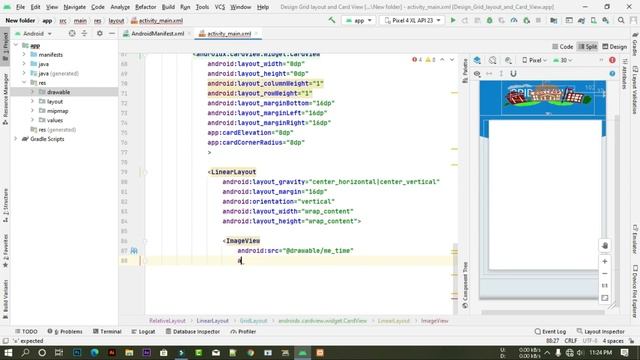640x360 pixels.
Task: Switch to Design view mode
Action: pos(615,47)
